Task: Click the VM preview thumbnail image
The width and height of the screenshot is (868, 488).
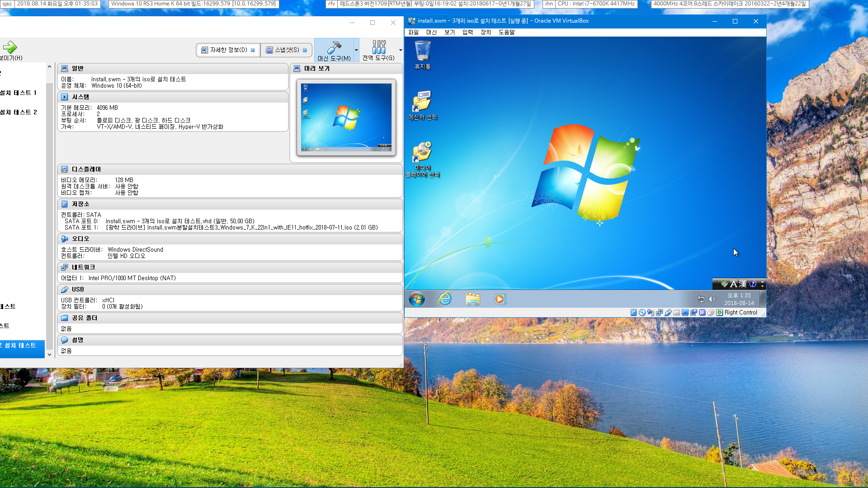Action: pos(346,117)
